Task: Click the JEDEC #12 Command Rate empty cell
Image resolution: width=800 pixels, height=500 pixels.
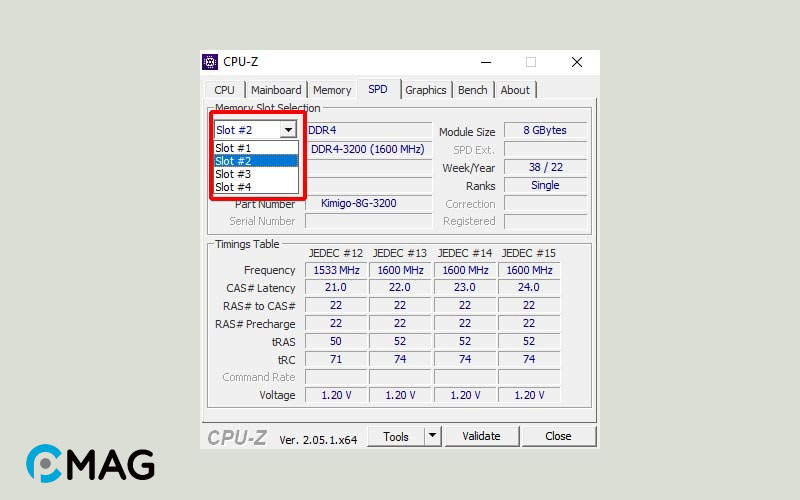Action: click(336, 377)
